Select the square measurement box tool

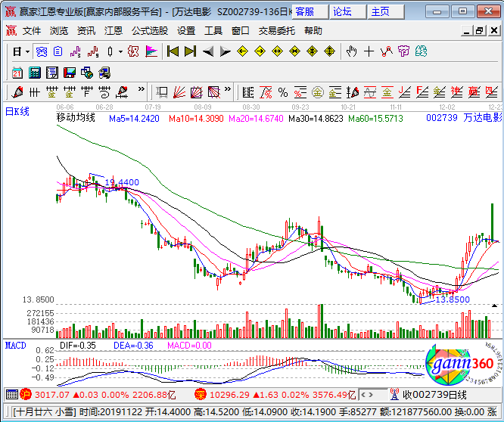[x=162, y=92]
